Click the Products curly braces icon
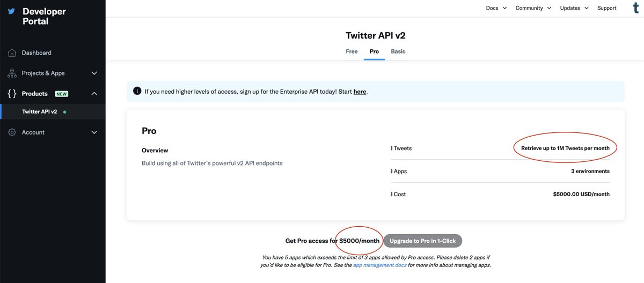644x283 pixels. pos(12,94)
